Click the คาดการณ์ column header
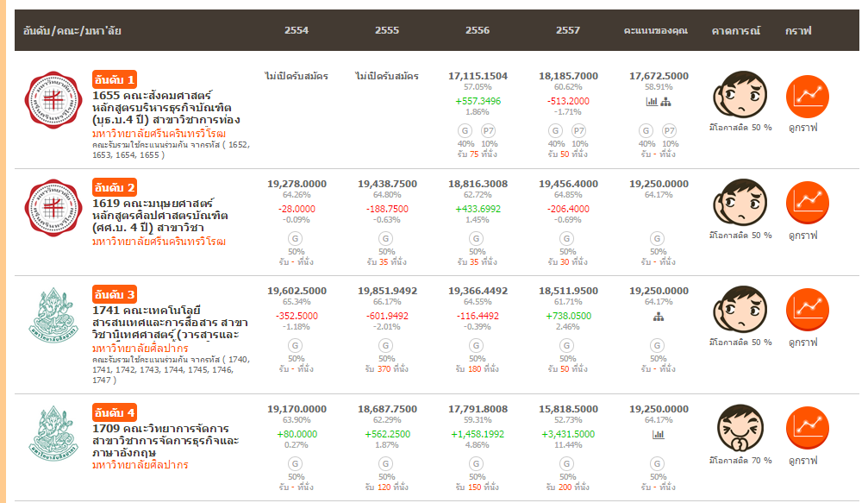 pos(736,30)
